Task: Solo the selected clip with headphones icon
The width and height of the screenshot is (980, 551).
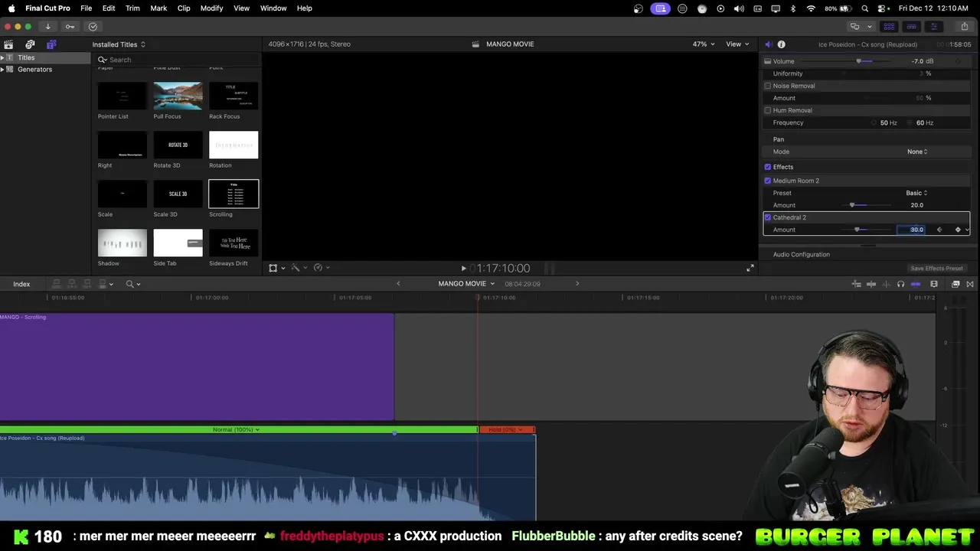Action: point(900,284)
